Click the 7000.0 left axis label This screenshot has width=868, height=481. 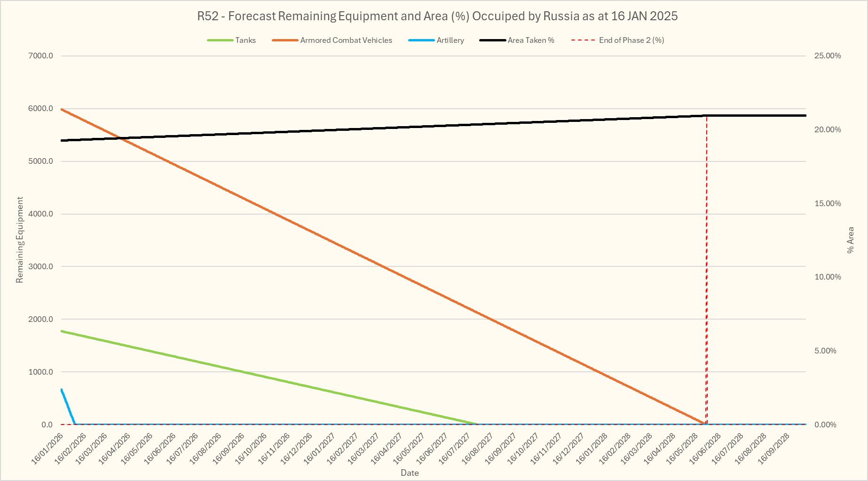[41, 56]
